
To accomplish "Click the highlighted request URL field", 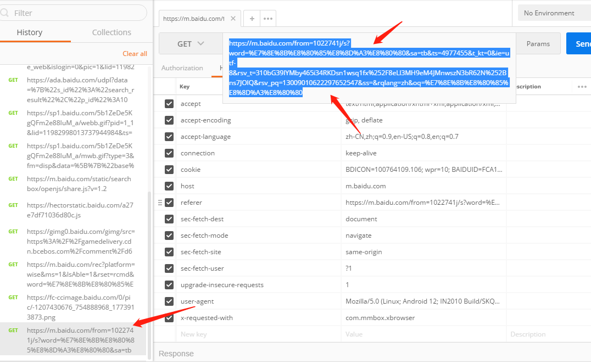I will 369,68.
